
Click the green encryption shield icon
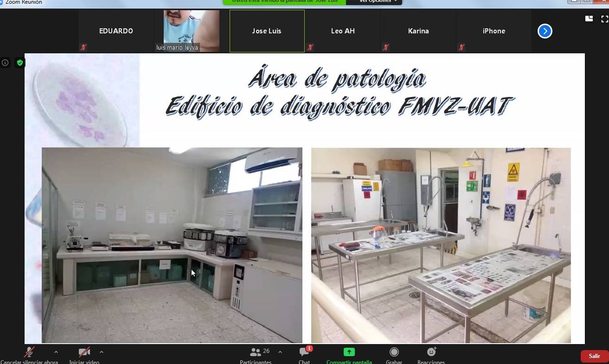[19, 63]
